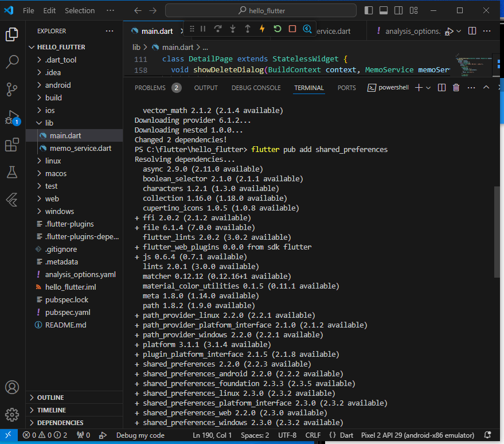Split the editor to the right
The width and height of the screenshot is (504, 444).
point(472,31)
